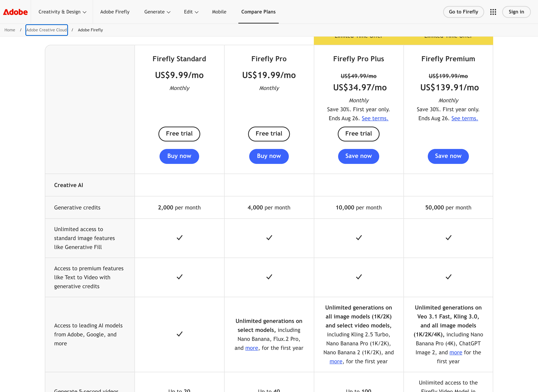Click the Access to premium features label

click(x=89, y=277)
